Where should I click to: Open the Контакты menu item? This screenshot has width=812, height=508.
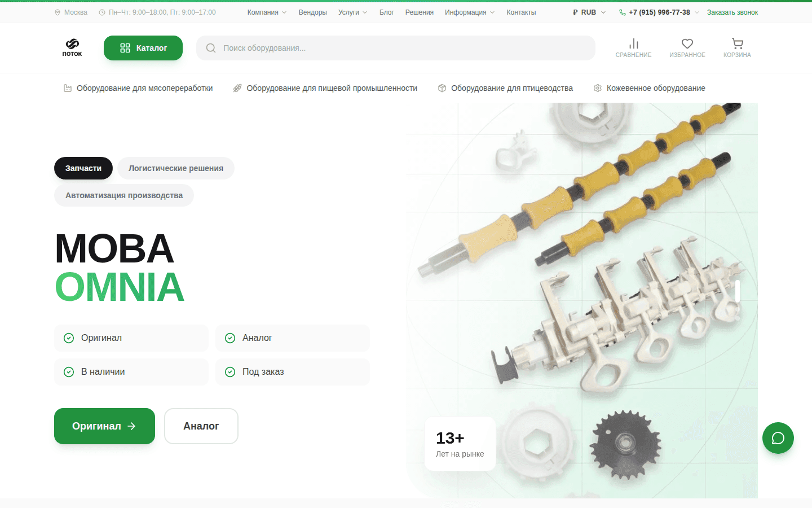click(x=521, y=12)
